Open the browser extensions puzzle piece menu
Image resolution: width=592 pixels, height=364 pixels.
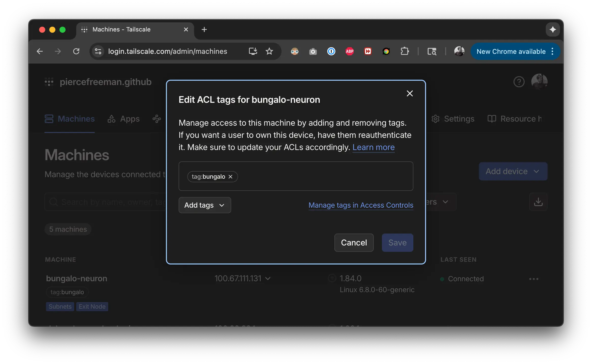[x=404, y=51]
